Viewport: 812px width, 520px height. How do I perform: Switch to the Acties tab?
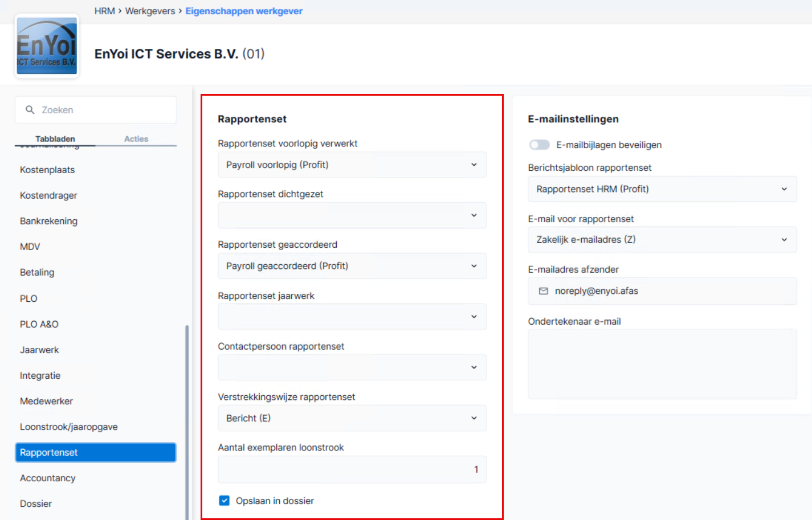[x=136, y=139]
